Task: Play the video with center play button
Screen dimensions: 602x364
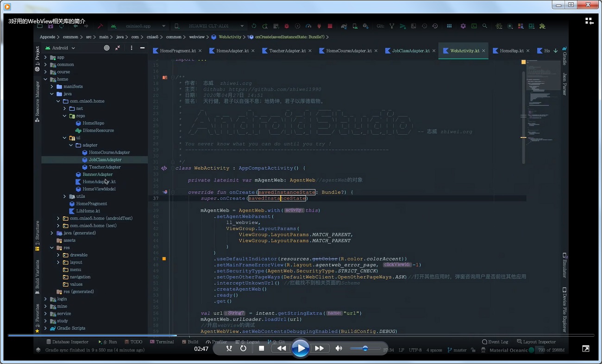Action: click(301, 348)
